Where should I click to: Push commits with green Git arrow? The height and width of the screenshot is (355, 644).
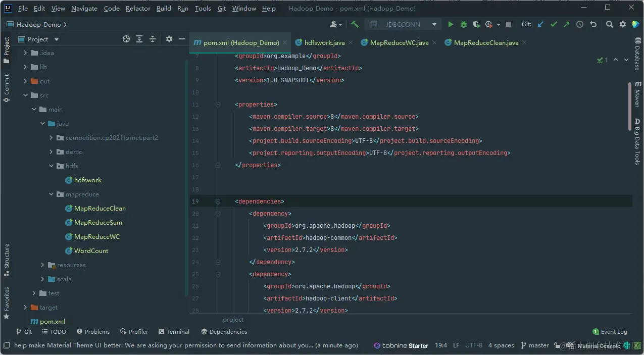[x=567, y=24]
